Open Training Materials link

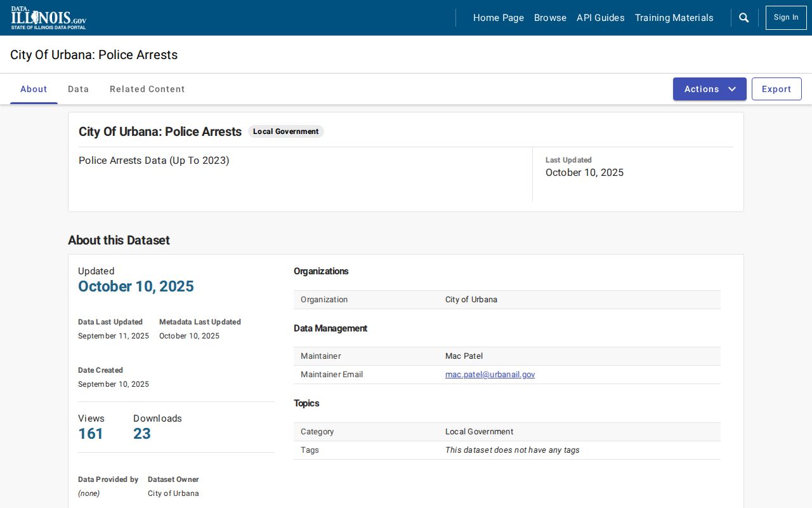(x=674, y=18)
